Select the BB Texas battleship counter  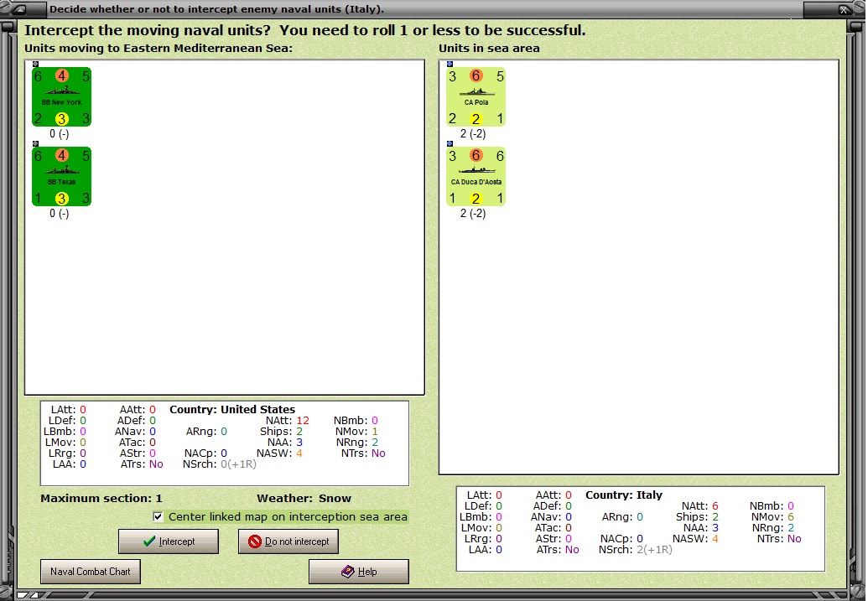(61, 177)
